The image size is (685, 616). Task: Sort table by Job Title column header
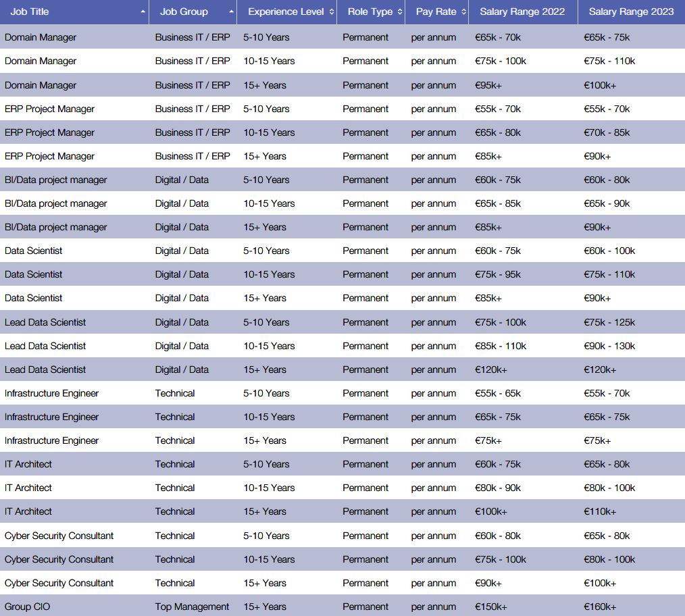coord(74,11)
